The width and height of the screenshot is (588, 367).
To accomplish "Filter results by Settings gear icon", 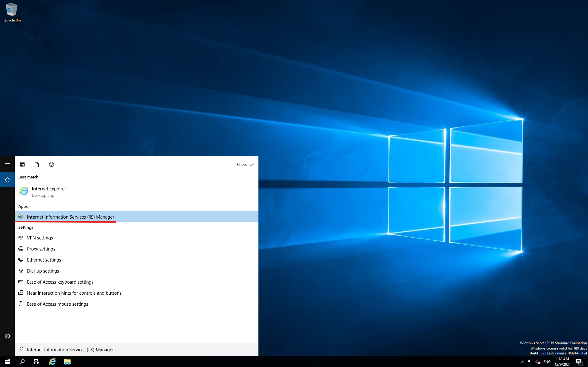I will (x=52, y=165).
